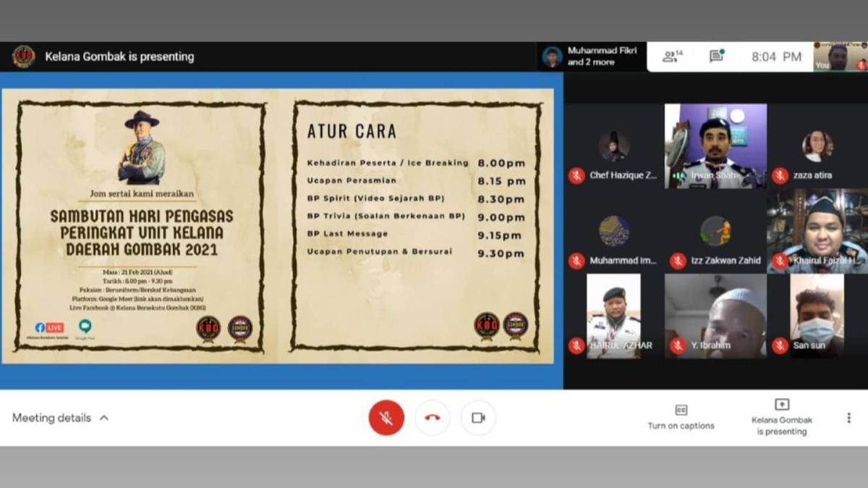The image size is (868, 488).
Task: Open the three-dot more options menu
Action: point(848,416)
